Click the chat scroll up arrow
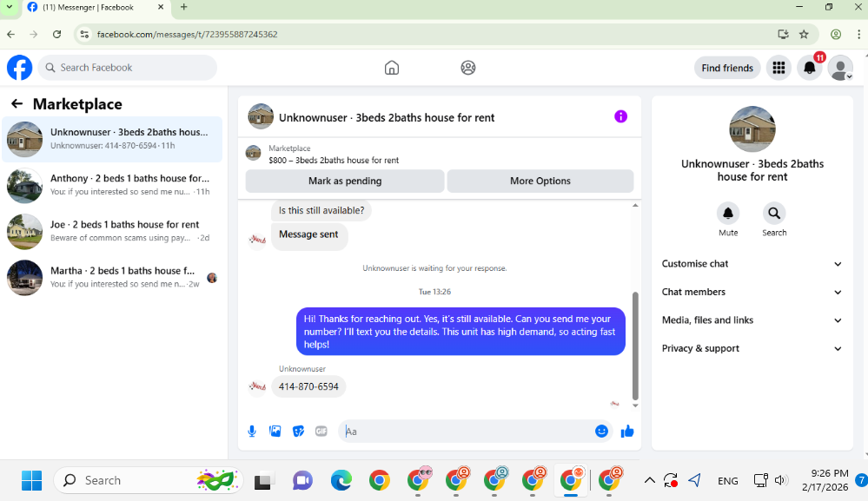This screenshot has height=501, width=868. [x=635, y=205]
